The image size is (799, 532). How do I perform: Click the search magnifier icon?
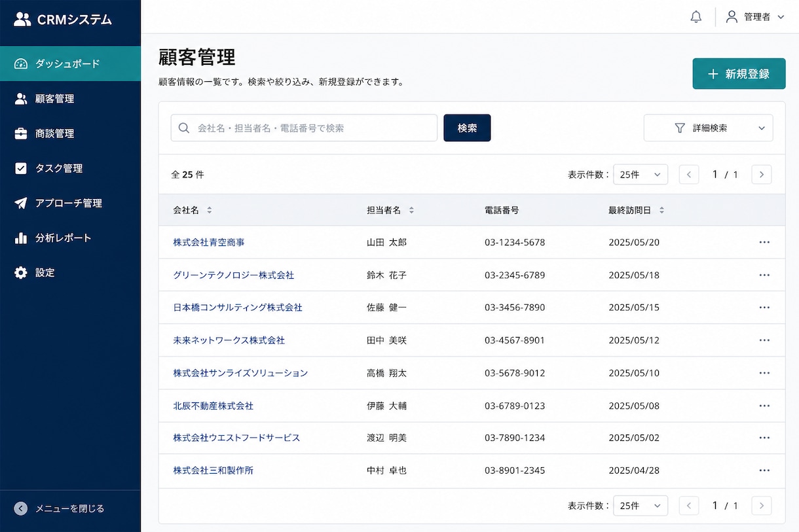pos(184,128)
